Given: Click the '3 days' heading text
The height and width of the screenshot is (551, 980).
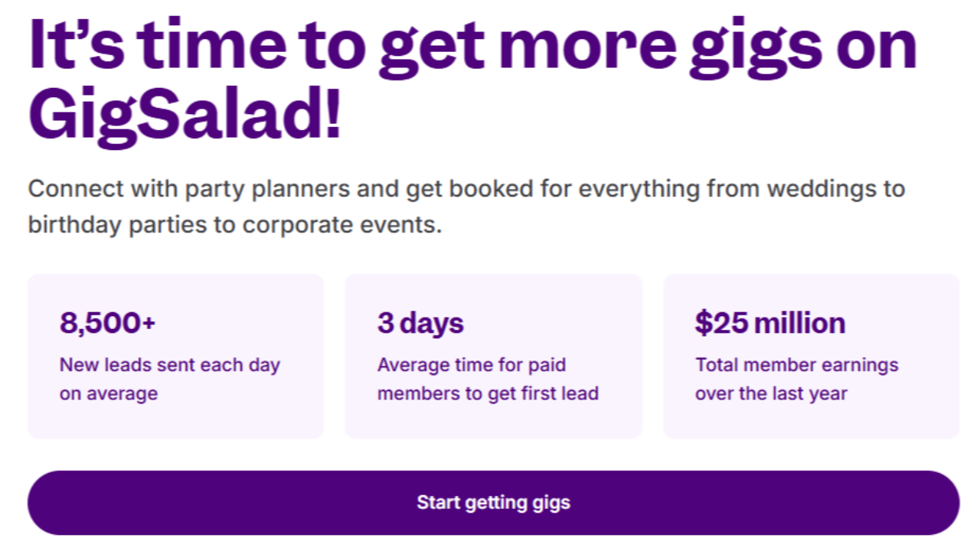Looking at the screenshot, I should 420,323.
